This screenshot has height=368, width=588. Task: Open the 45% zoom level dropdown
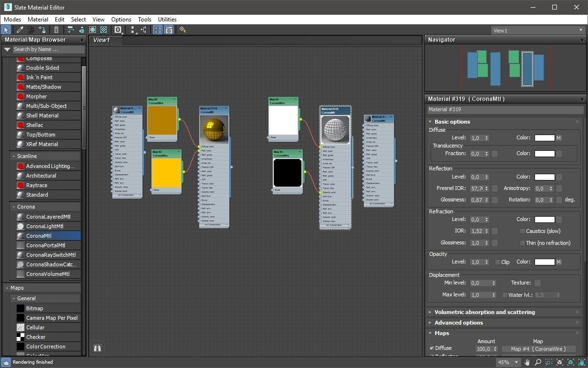pyautogui.click(x=507, y=362)
